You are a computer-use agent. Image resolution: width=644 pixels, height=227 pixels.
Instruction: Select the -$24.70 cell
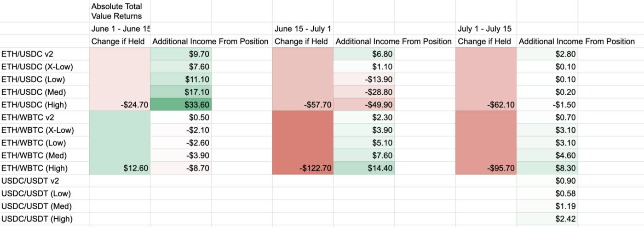click(120, 105)
